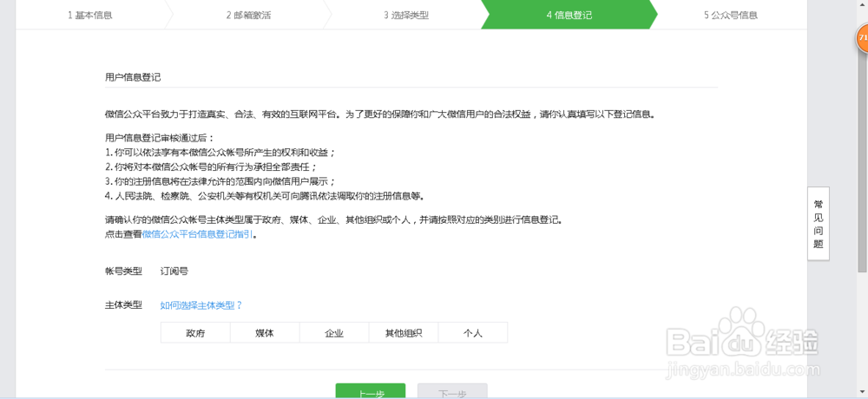Choose 其他组织 as the subject type
868x399 pixels.
point(404,333)
